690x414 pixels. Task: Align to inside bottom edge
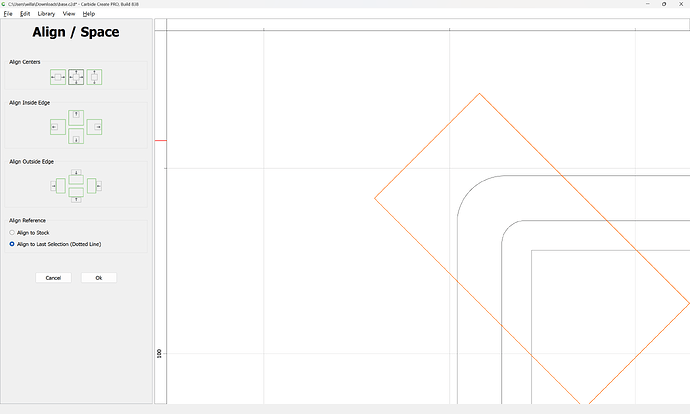click(x=76, y=138)
